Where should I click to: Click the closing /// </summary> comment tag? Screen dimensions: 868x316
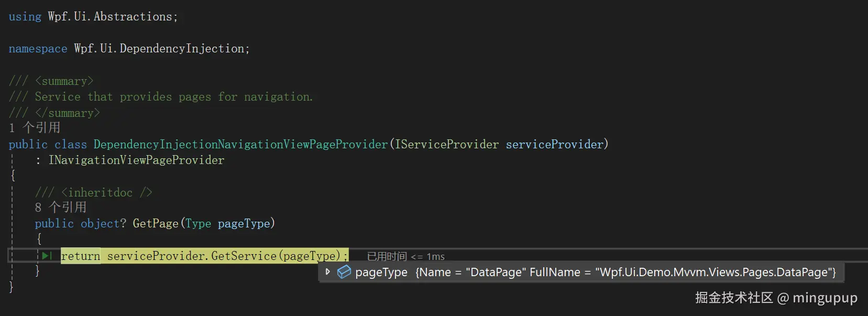coord(54,113)
